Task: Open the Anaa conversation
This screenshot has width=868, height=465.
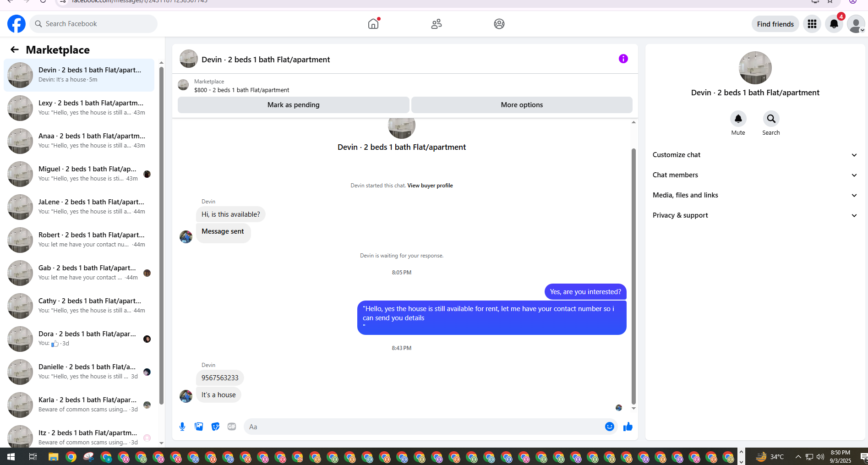Action: 79,141
